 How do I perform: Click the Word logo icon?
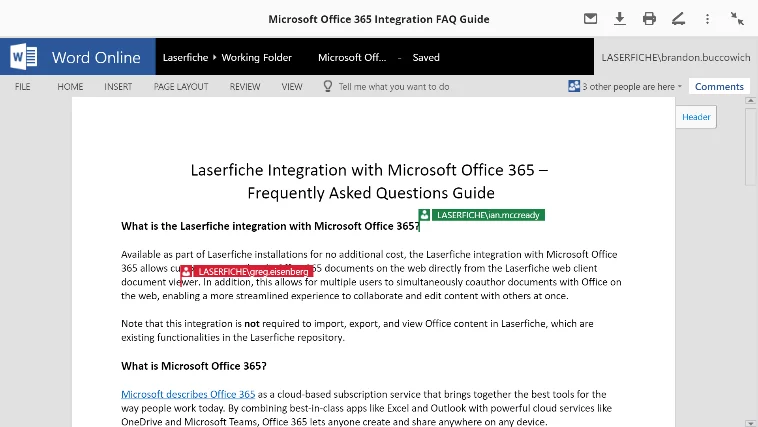(24, 57)
